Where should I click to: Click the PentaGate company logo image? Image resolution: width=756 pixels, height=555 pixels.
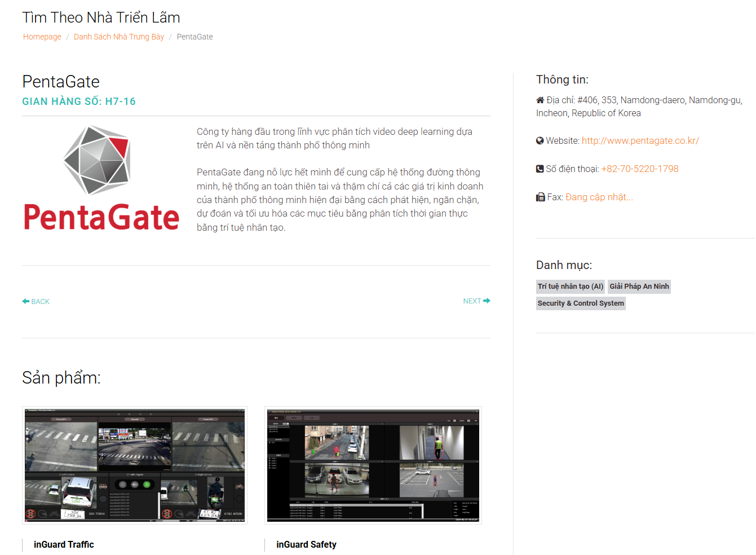click(101, 178)
